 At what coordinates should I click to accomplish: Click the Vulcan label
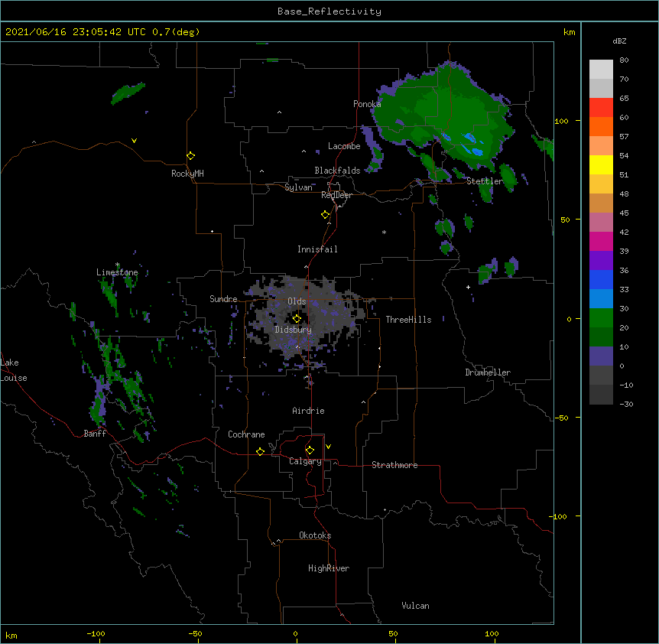415,606
